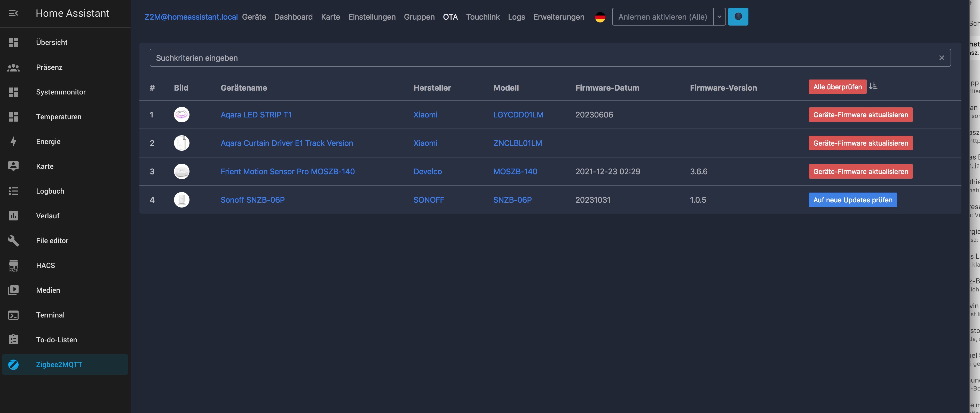
Task: Click the Zigbee2MQTT logo icon
Action: [x=13, y=364]
